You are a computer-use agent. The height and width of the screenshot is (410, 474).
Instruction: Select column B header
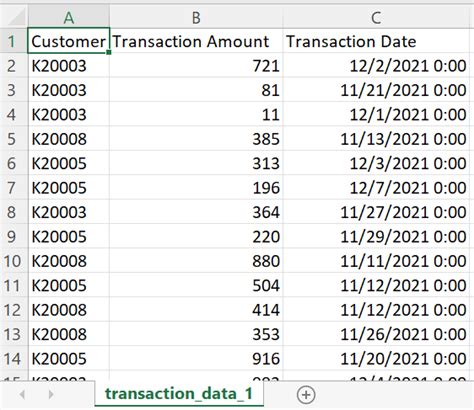[196, 17]
